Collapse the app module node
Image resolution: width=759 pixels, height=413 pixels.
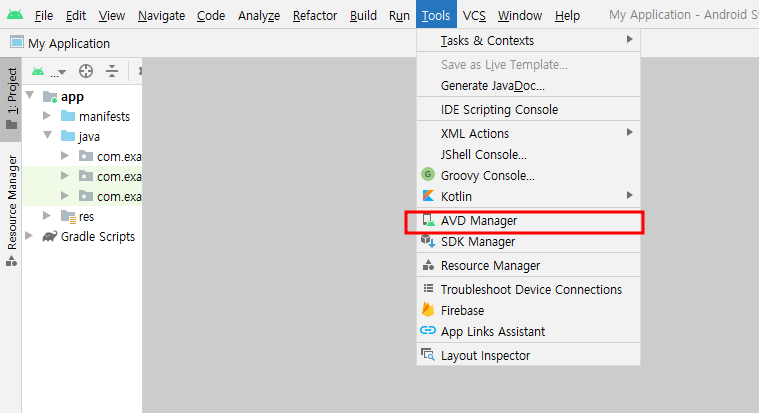tap(30, 95)
